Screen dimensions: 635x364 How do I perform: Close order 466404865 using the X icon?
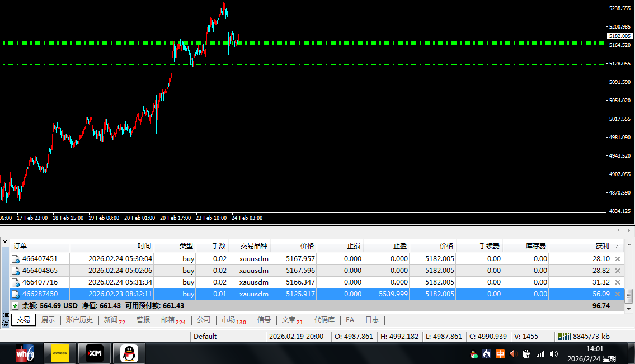pyautogui.click(x=618, y=271)
